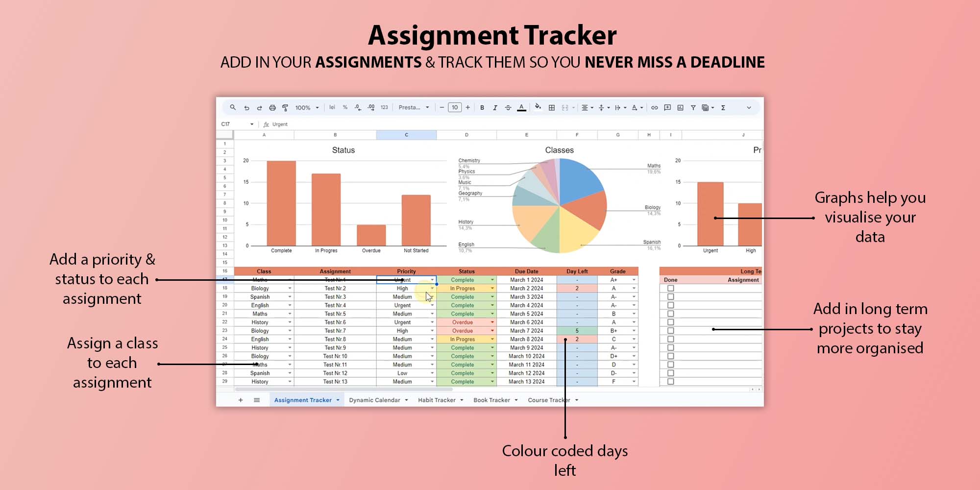Screen dimensions: 980x490
Task: Click the paint format roller icon
Action: coord(285,108)
